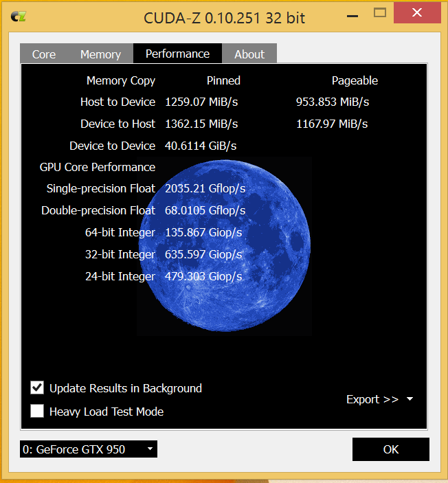Click the CUDA-Z 0.10.251 32 bit title
Image resolution: width=448 pixels, height=483 pixels.
tap(224, 18)
